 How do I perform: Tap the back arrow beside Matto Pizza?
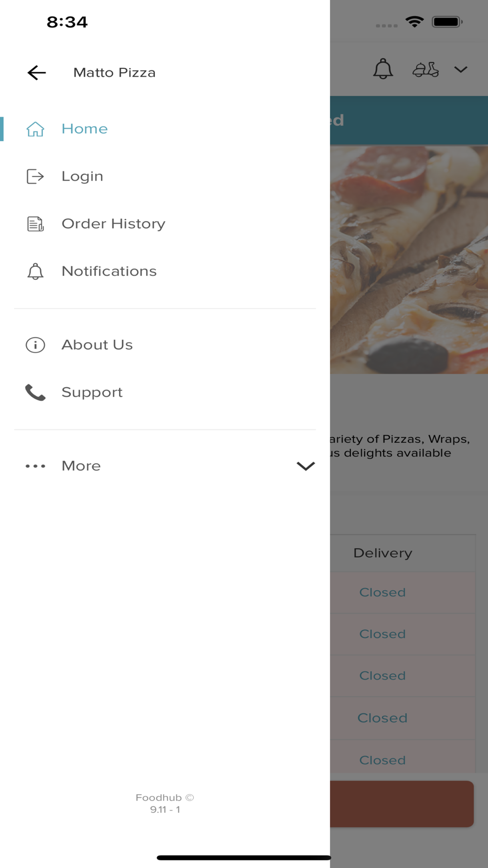37,73
